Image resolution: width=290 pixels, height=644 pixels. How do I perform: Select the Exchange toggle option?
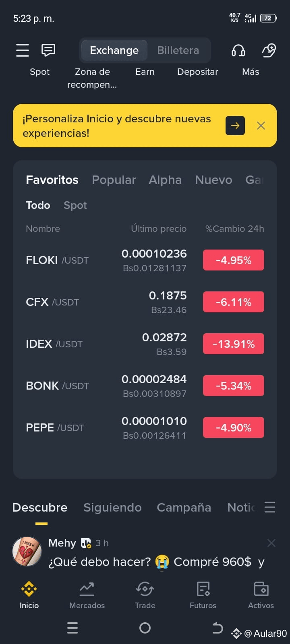[114, 50]
